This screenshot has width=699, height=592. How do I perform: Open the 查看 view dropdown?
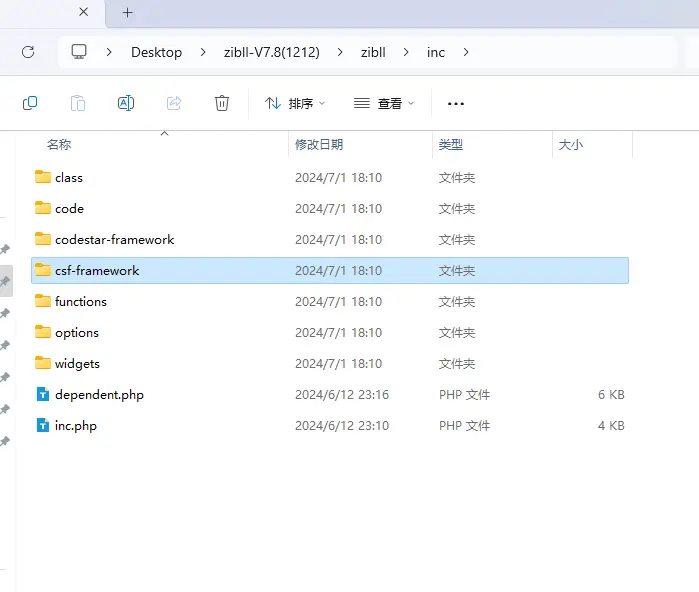[384, 103]
